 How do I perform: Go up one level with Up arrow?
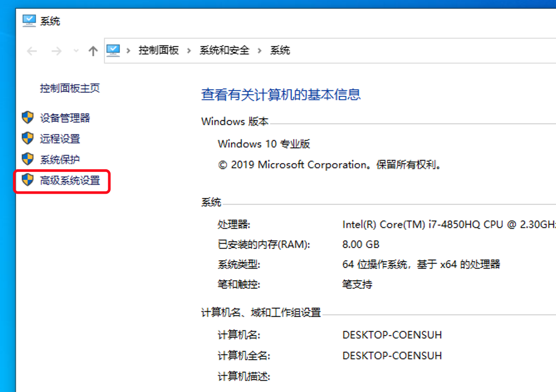(93, 51)
